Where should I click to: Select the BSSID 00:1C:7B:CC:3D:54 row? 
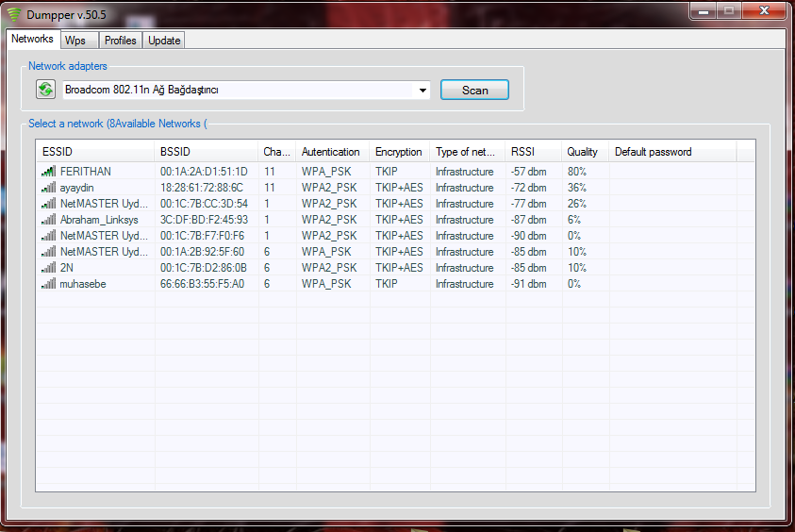[204, 204]
